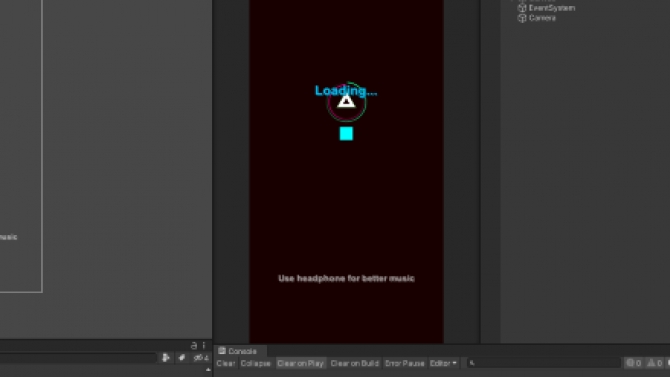Toggle Error Pause in the Console
Image resolution: width=670 pixels, height=377 pixels.
click(x=404, y=363)
